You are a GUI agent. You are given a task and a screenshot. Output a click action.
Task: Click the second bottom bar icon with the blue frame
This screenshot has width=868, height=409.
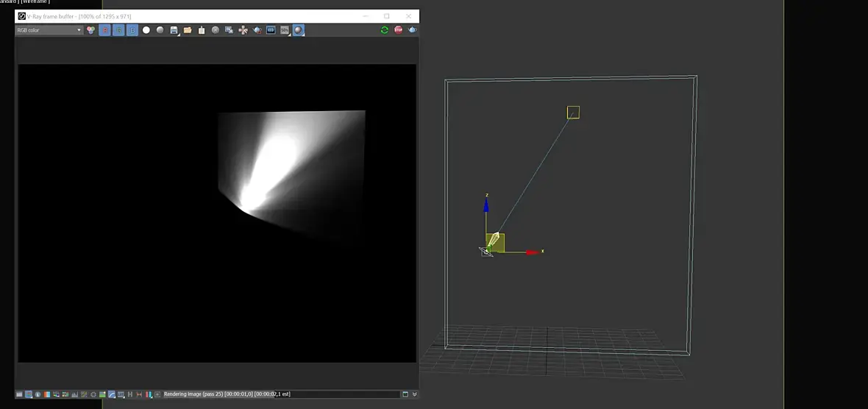click(x=29, y=394)
